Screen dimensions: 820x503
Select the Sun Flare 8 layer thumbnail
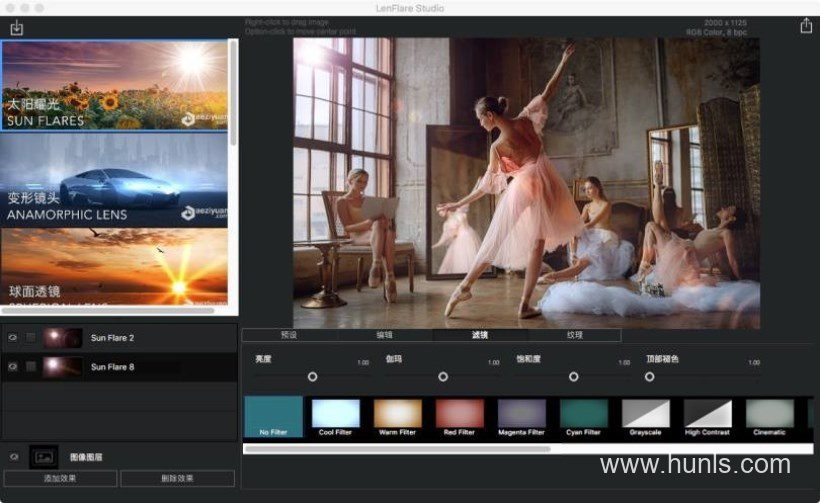click(63, 367)
